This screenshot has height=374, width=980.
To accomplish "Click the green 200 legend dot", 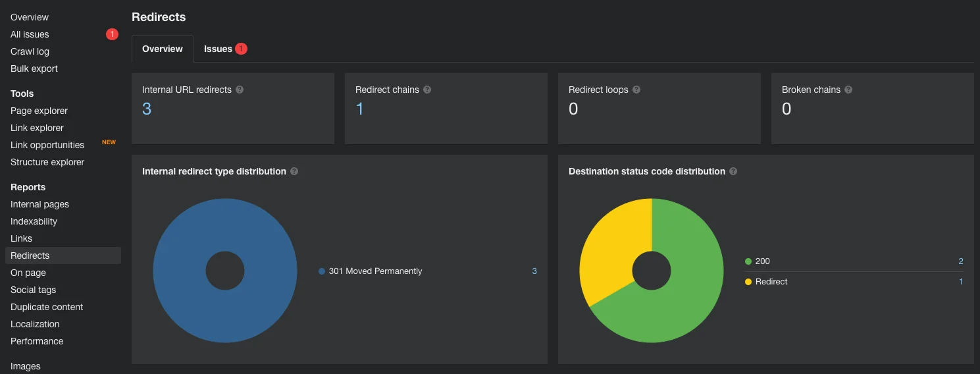I will (748, 261).
